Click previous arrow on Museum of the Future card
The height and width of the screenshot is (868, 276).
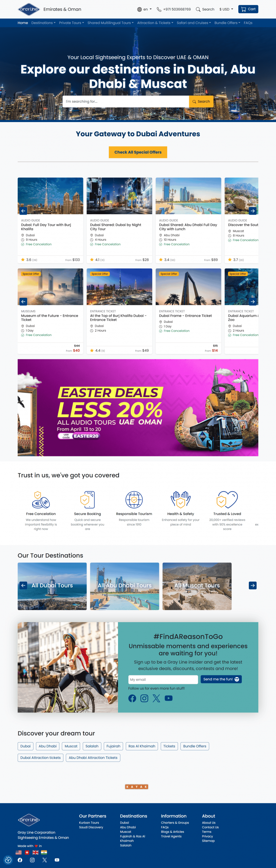23,301
